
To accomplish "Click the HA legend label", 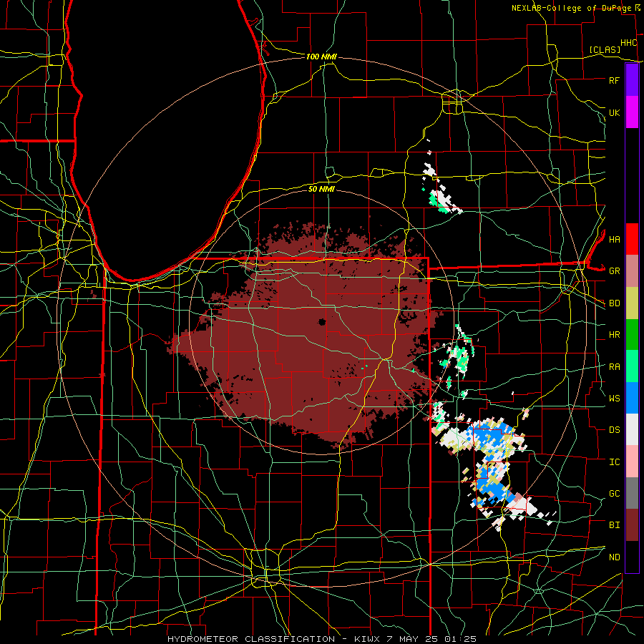I will coord(614,239).
